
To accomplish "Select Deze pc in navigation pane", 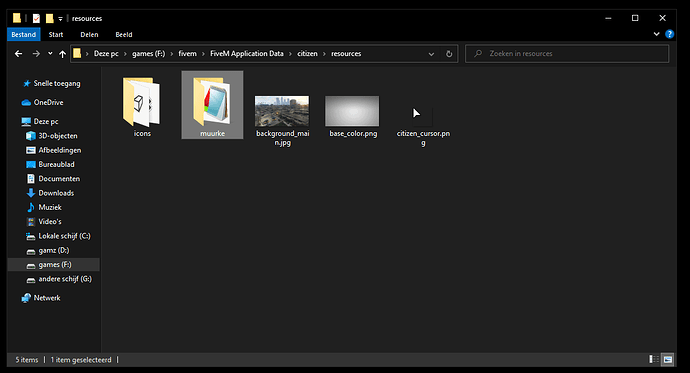I will tap(40, 121).
